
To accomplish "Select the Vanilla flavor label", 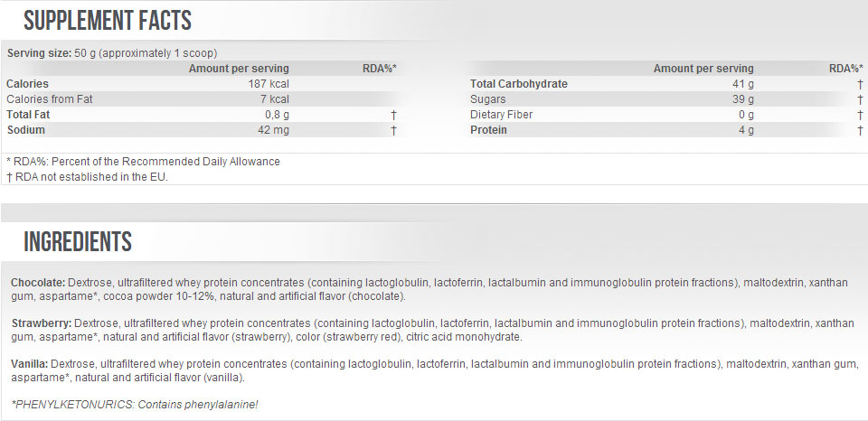I will pos(31,364).
